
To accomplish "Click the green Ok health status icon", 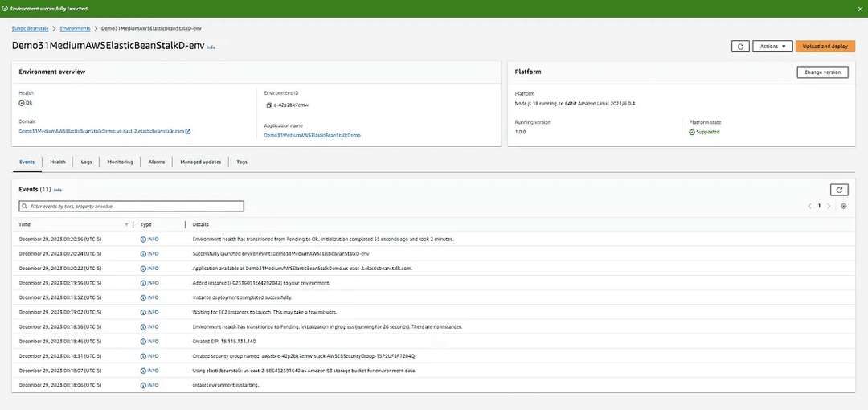I will coord(22,103).
